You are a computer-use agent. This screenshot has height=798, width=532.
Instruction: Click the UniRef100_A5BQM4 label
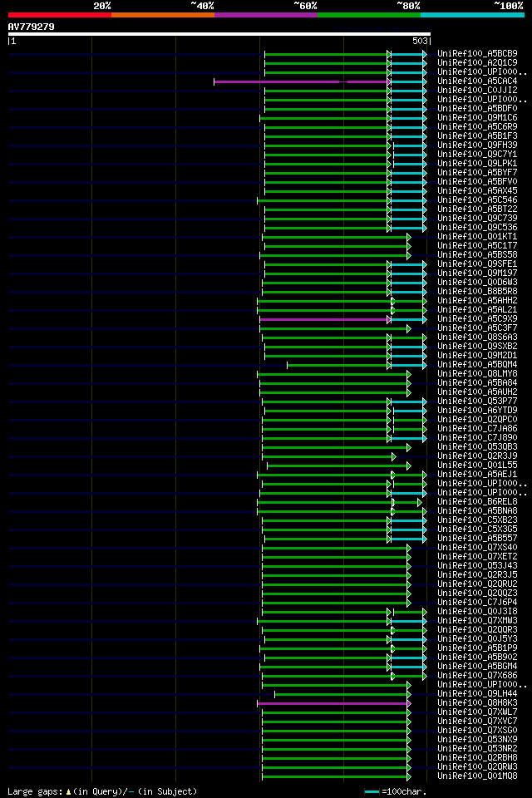click(x=477, y=365)
